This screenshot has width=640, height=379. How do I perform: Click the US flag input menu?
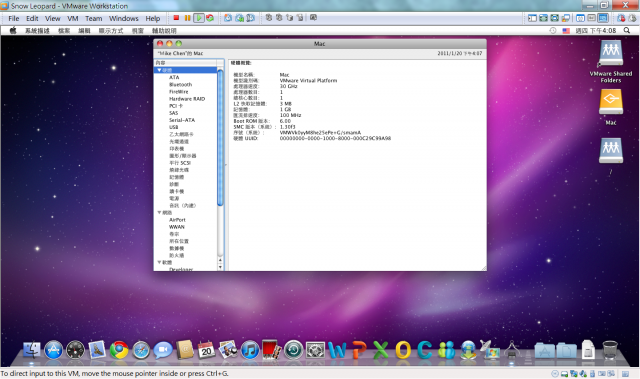566,31
